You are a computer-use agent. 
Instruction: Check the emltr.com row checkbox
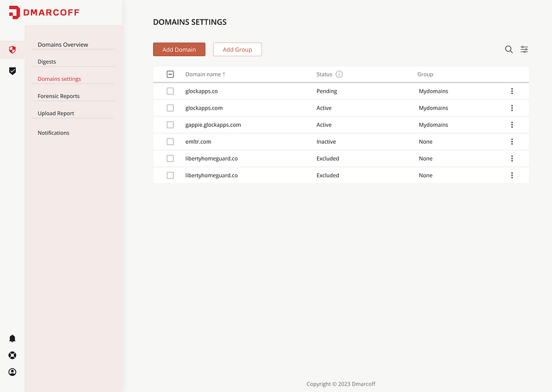tap(170, 142)
